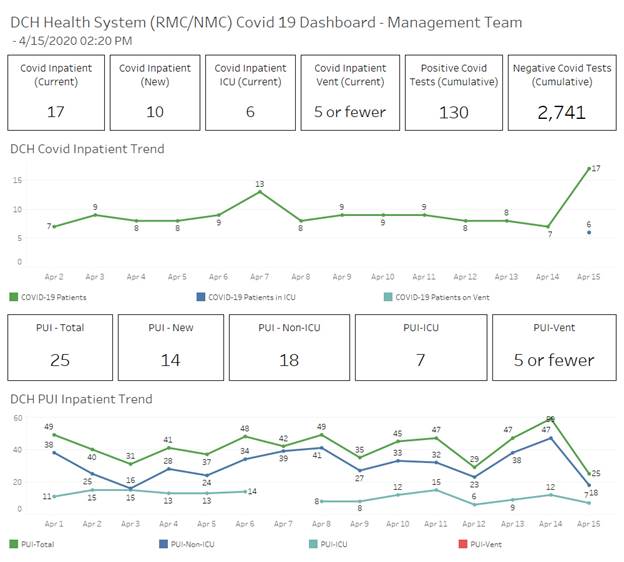Viewport: 624px width, 562px height.
Task: Select the Negative Covid Tests card showing 2,741
Action: click(562, 93)
